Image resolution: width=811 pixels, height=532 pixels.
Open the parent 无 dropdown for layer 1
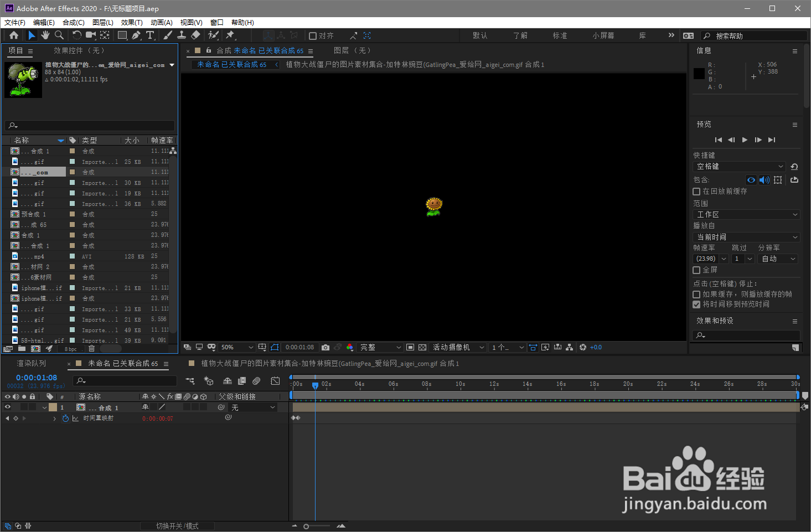pyautogui.click(x=253, y=407)
